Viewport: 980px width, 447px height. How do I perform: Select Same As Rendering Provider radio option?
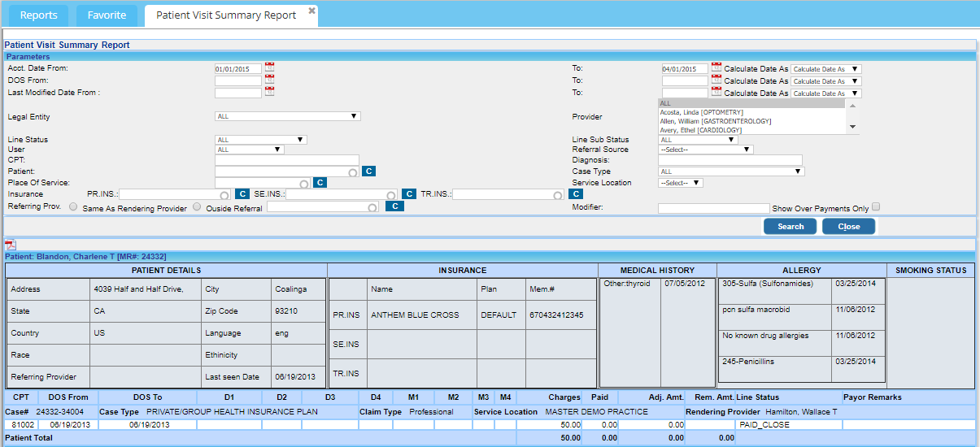coord(74,207)
